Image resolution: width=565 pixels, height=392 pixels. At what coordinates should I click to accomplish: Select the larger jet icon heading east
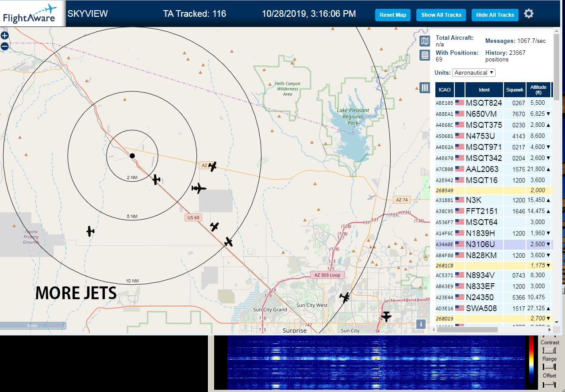199,189
